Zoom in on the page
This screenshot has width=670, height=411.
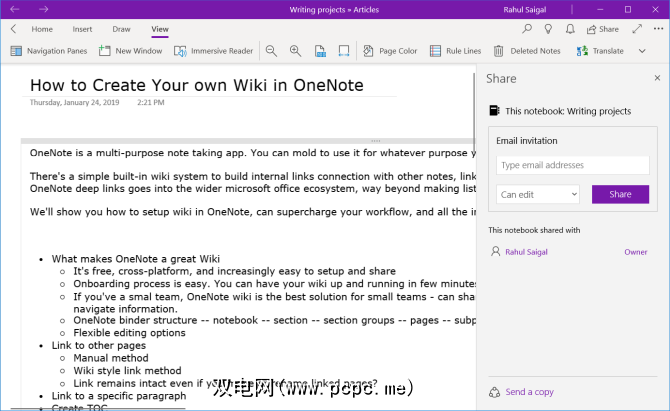click(x=295, y=50)
